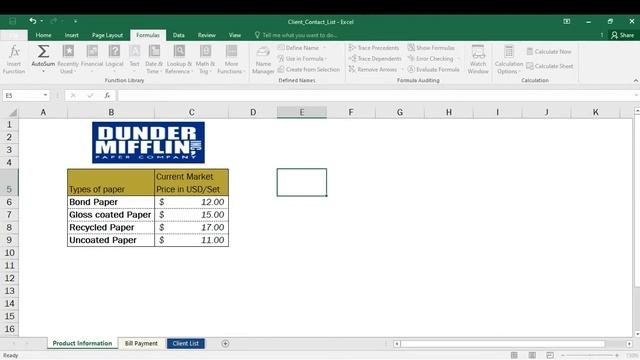
Task: Open Recently Used functions
Action: coord(68,60)
